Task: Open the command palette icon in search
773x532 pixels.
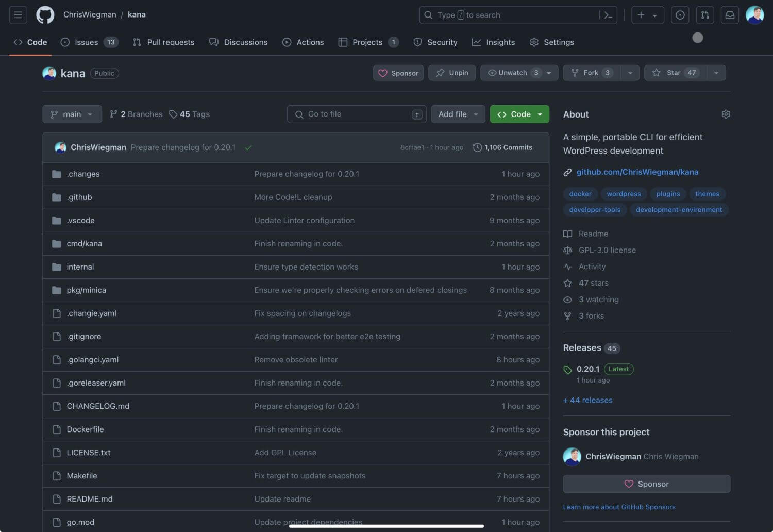Action: pos(608,15)
